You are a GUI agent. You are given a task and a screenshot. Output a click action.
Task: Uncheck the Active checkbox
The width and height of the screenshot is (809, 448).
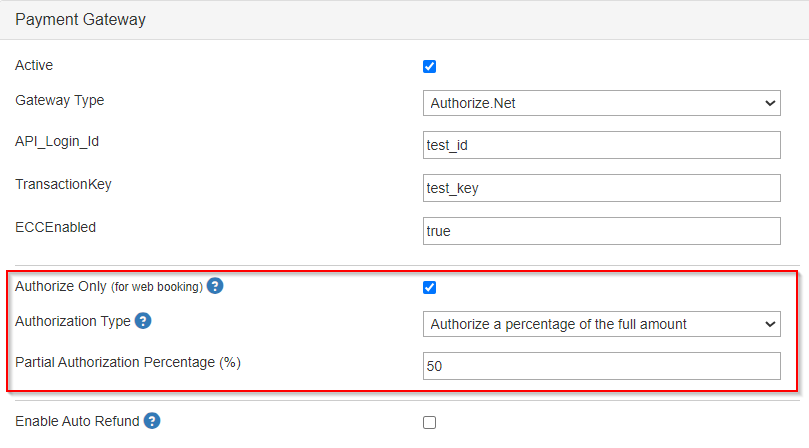click(x=429, y=67)
